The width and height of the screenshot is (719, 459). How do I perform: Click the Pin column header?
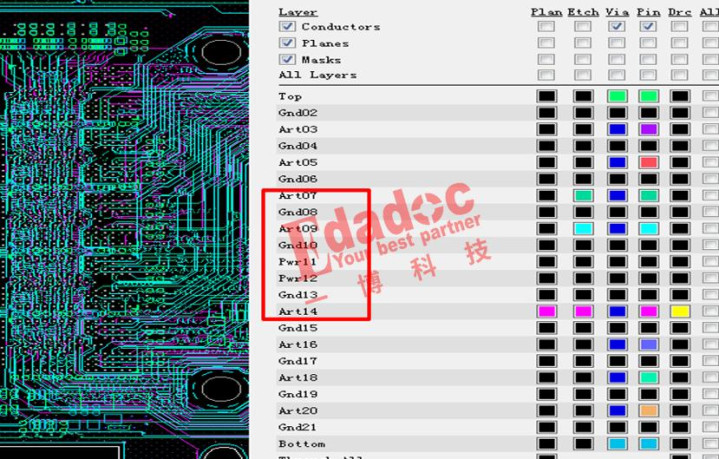point(648,12)
